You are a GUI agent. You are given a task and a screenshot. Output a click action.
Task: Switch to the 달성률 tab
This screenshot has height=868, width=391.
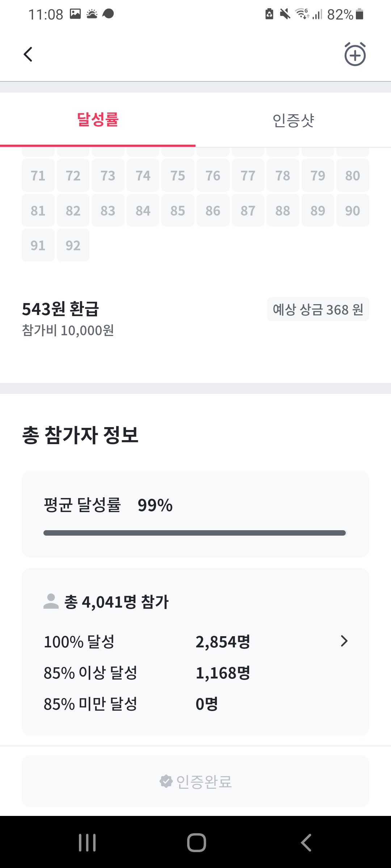(98, 120)
